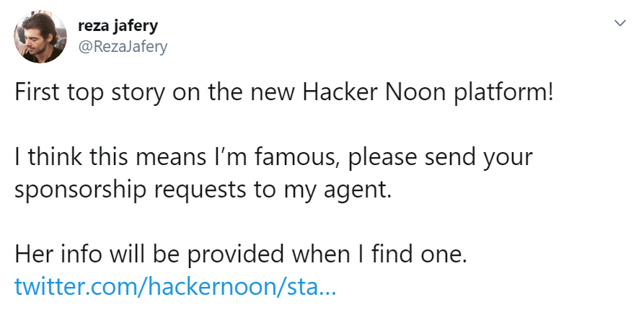Click the word "platform!" in first line

504,94
